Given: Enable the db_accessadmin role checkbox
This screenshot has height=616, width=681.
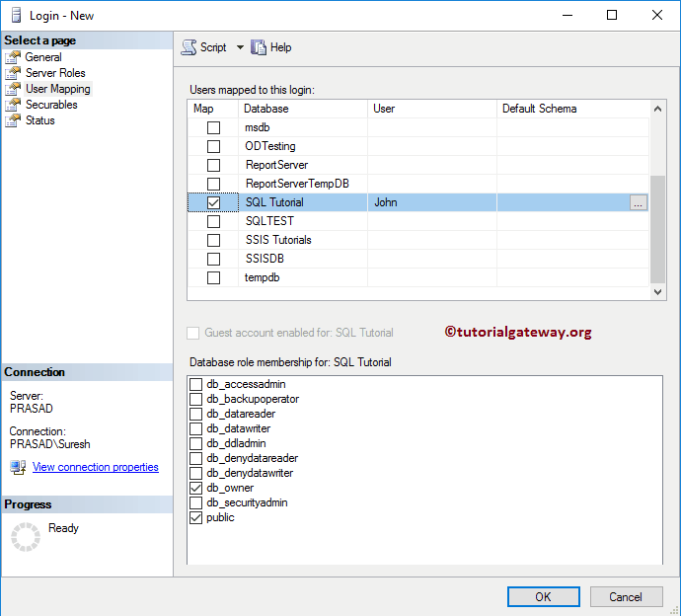Looking at the screenshot, I should (195, 384).
